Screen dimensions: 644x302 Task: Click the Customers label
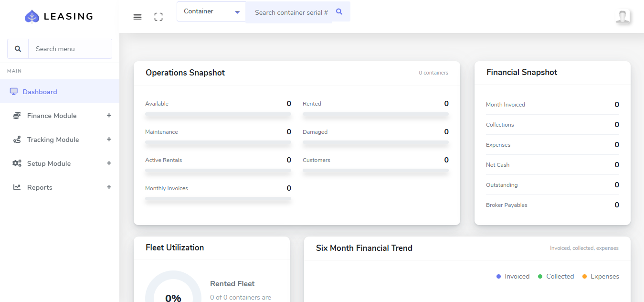pos(317,160)
